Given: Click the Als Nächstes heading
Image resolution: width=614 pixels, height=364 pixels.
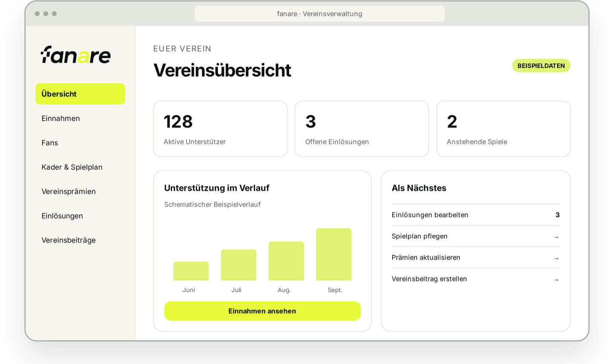Looking at the screenshot, I should [x=419, y=188].
